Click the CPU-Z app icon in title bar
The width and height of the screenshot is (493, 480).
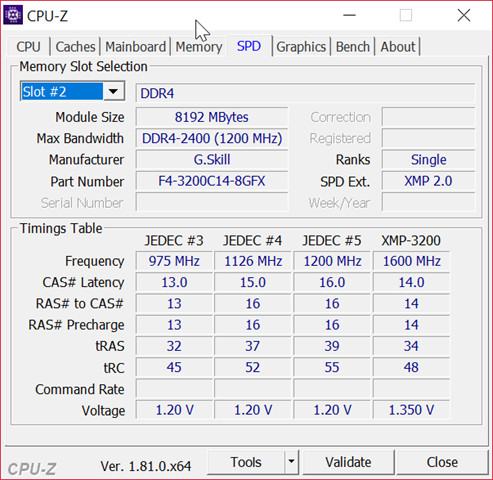[13, 15]
